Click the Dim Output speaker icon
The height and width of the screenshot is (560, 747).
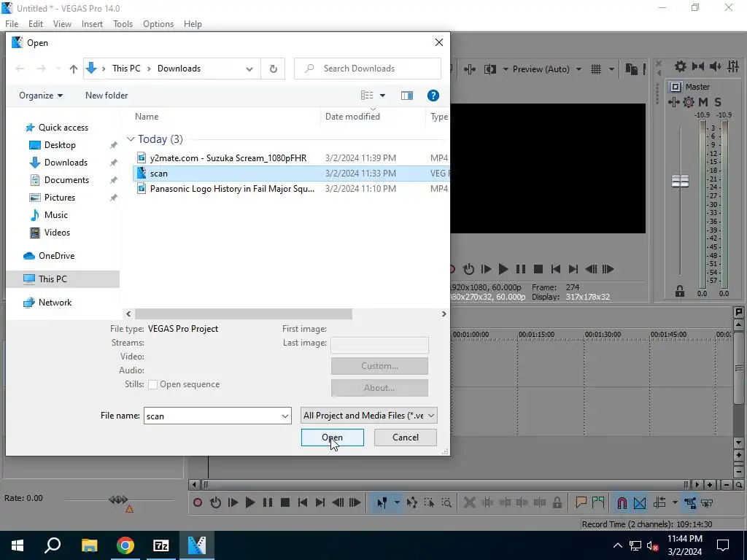(x=715, y=66)
